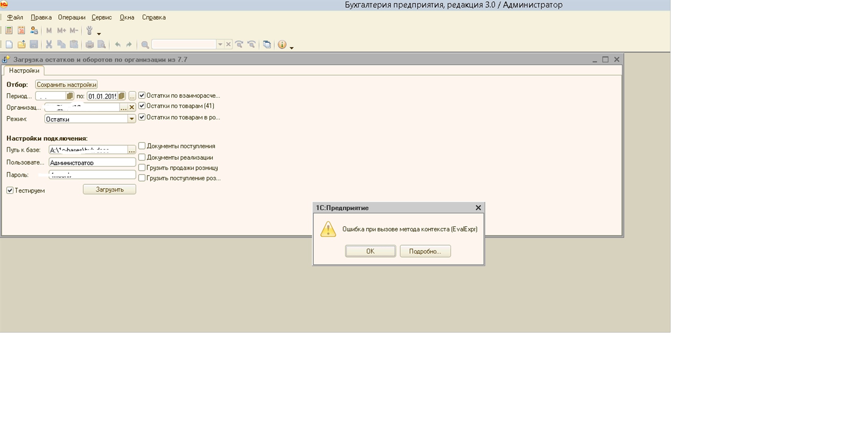Viewport: 868px width, 439px height.
Task: Click the Пароль input field
Action: [x=92, y=175]
